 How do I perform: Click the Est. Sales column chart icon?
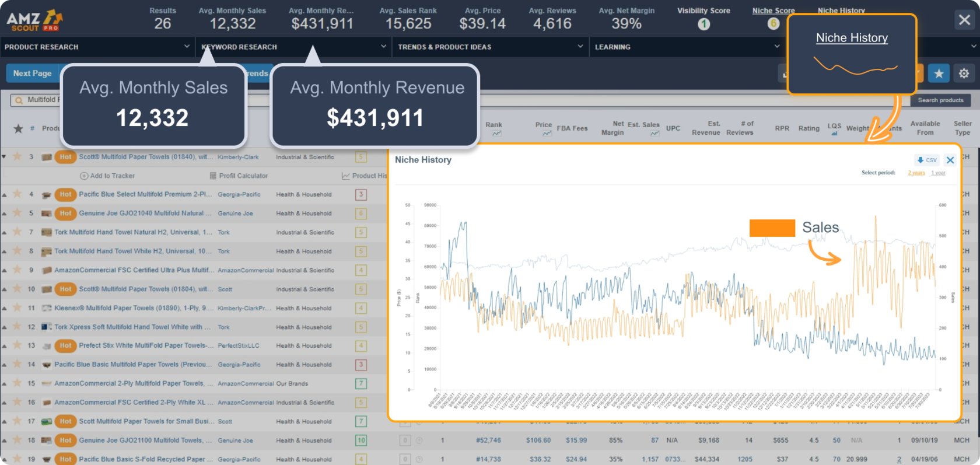click(x=654, y=134)
